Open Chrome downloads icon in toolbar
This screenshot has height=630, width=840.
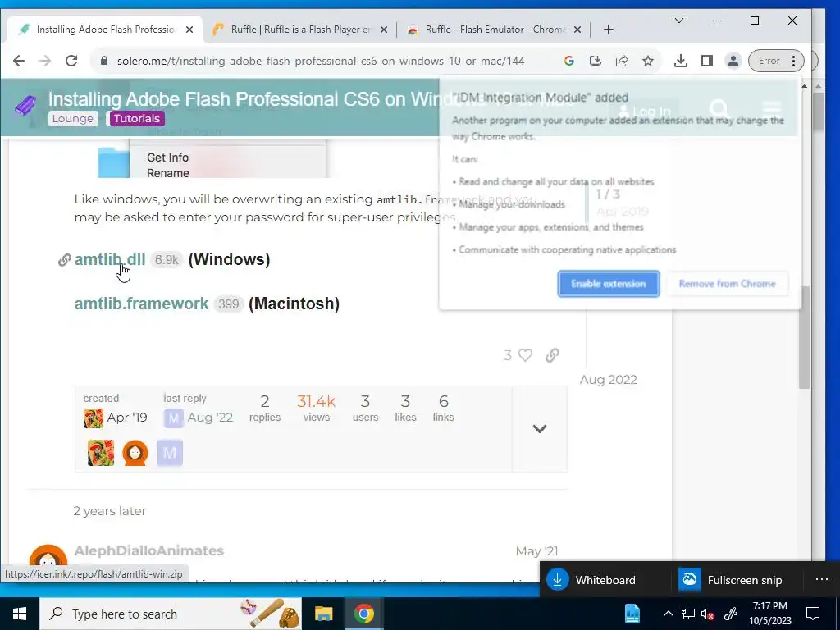[680, 61]
